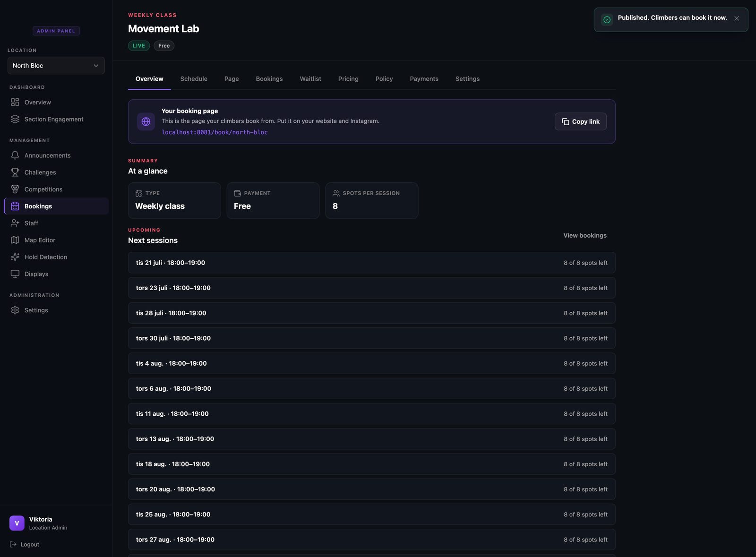This screenshot has height=557, width=756.
Task: Open the localhost:8081/book/north-bloc link
Action: pos(215,132)
